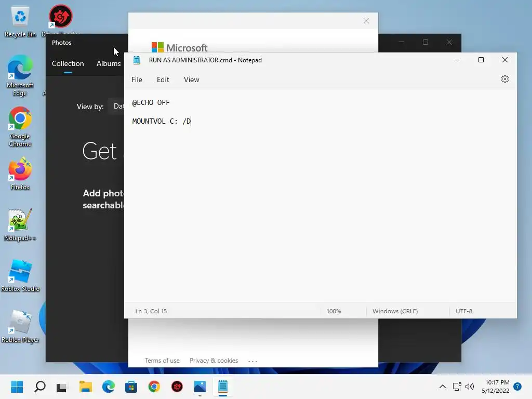Open Chrome from taskbar
Image resolution: width=532 pixels, height=399 pixels.
154,387
